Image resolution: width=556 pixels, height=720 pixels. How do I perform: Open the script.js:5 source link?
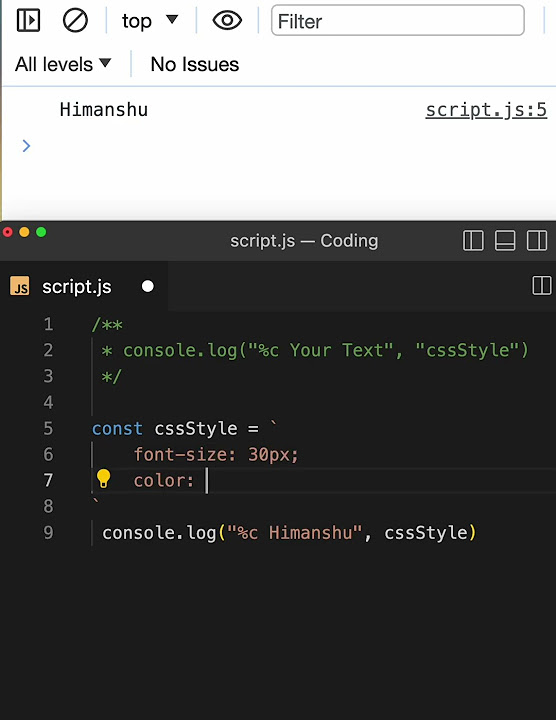pos(486,110)
